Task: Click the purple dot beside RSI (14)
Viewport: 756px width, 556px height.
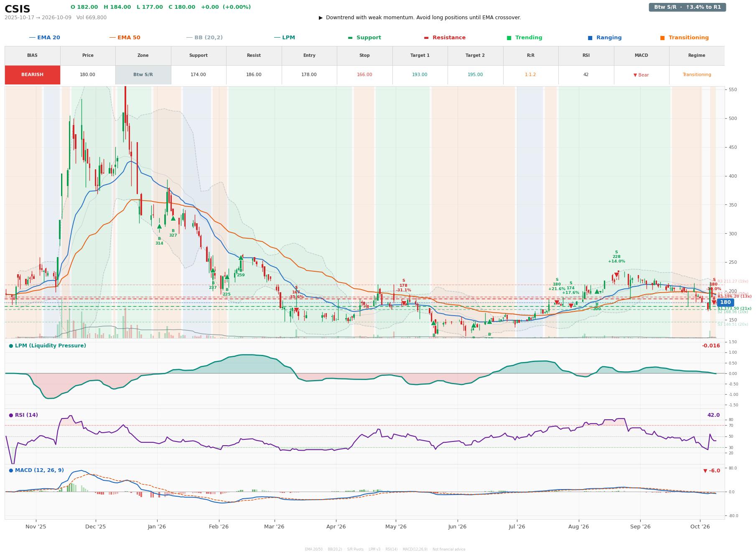Action: [11, 415]
